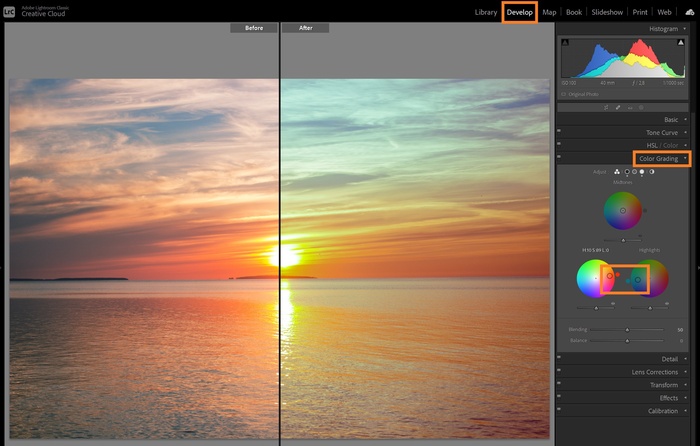Click the Highlights luminance slider
700x446 pixels.
tap(650, 308)
